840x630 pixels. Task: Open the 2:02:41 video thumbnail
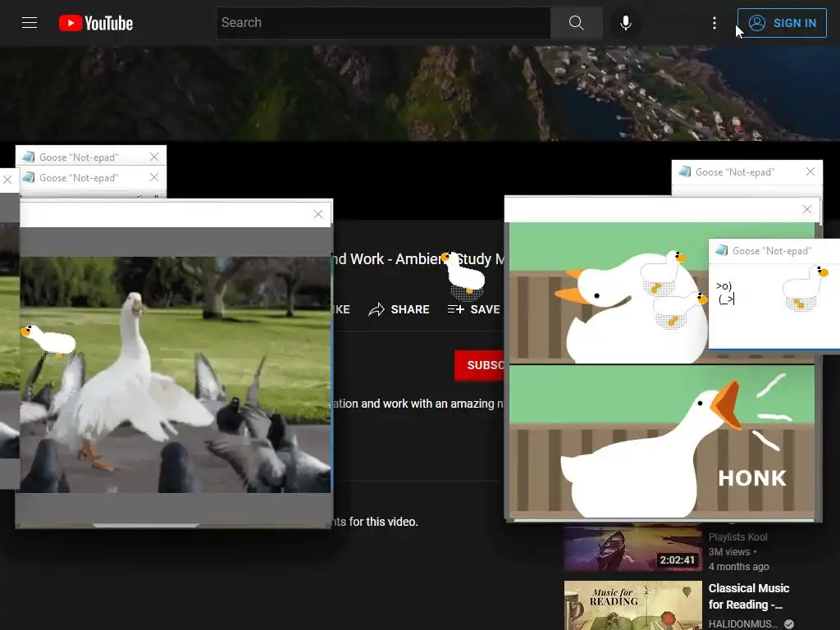point(632,547)
